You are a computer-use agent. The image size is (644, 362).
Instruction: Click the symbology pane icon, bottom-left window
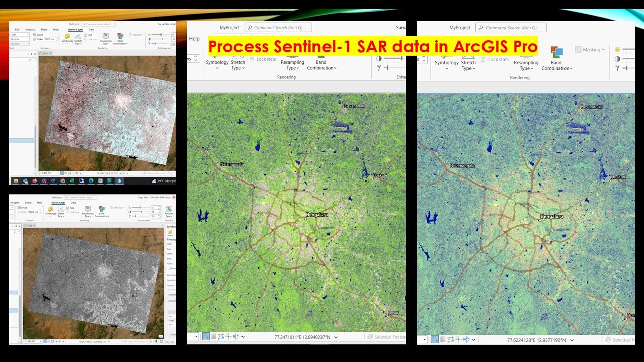point(170,232)
